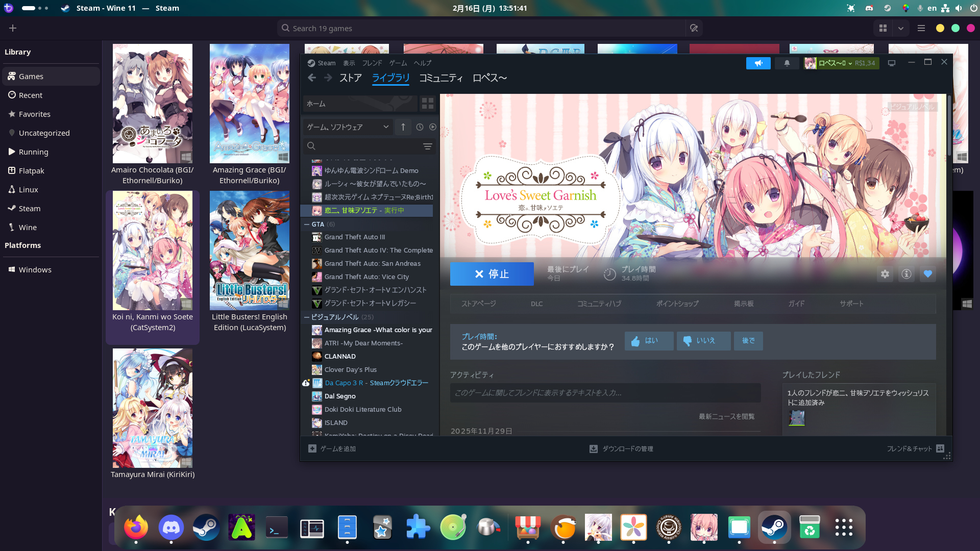Recommend game with はい thumbs up

(x=649, y=341)
